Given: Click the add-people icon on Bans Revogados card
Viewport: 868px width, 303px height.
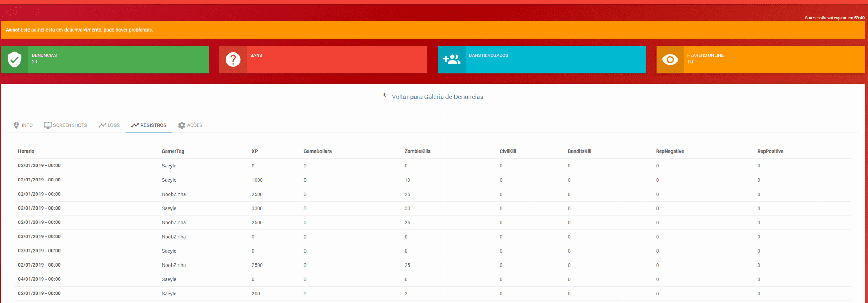Looking at the screenshot, I should coord(451,59).
